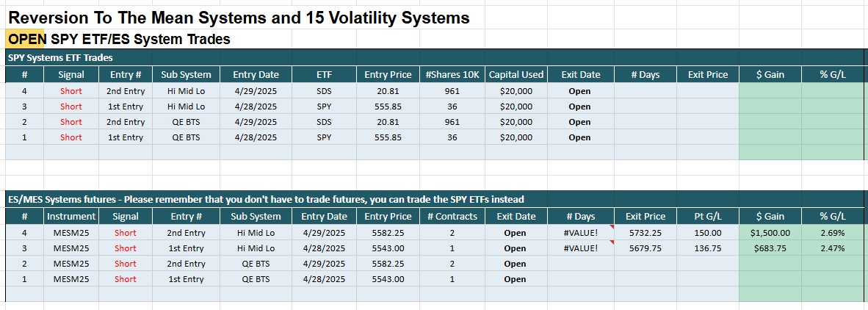
Task: Select the "ETF" column header cell
Action: [324, 74]
